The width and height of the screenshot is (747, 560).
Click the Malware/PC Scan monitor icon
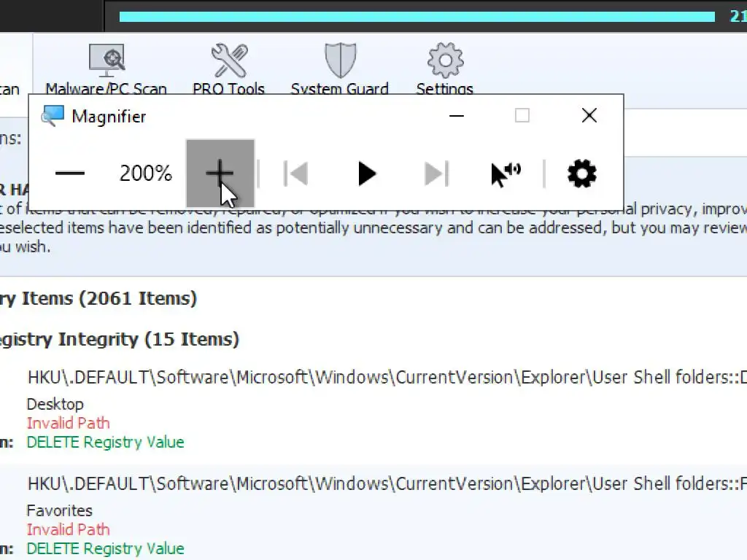click(107, 61)
